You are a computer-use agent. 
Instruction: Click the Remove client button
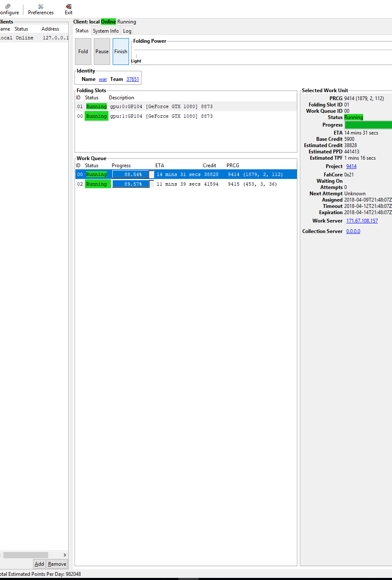tap(57, 564)
